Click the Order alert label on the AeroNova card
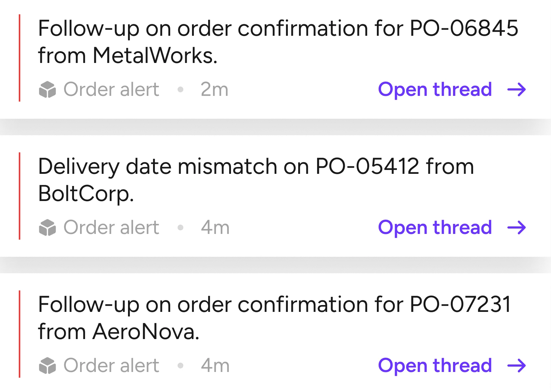551x392 pixels. click(x=111, y=366)
